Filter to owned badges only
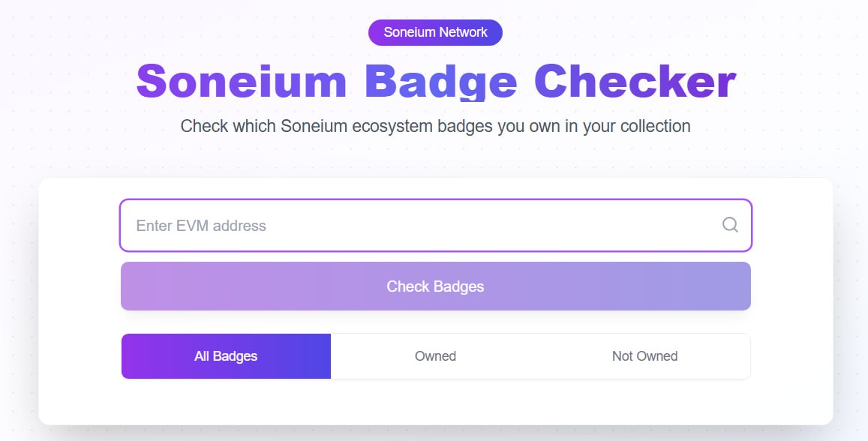The image size is (868, 441). click(x=436, y=356)
